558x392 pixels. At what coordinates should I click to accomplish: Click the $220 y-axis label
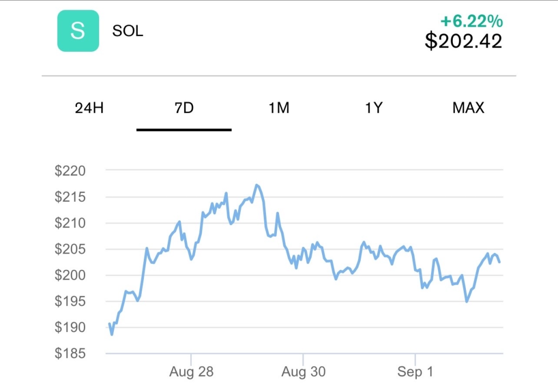pos(70,171)
